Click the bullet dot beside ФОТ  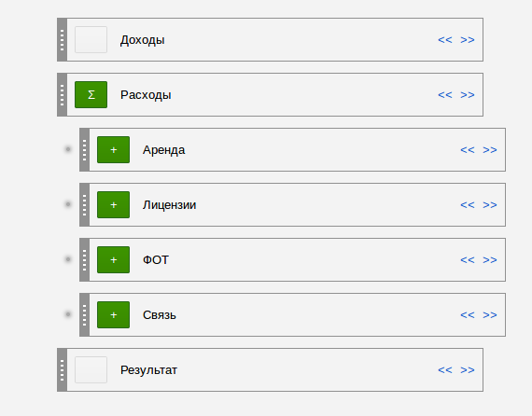(x=68, y=259)
